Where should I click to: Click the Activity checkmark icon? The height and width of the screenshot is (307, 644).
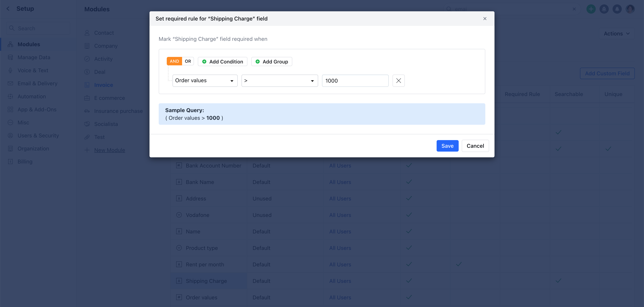click(x=87, y=59)
